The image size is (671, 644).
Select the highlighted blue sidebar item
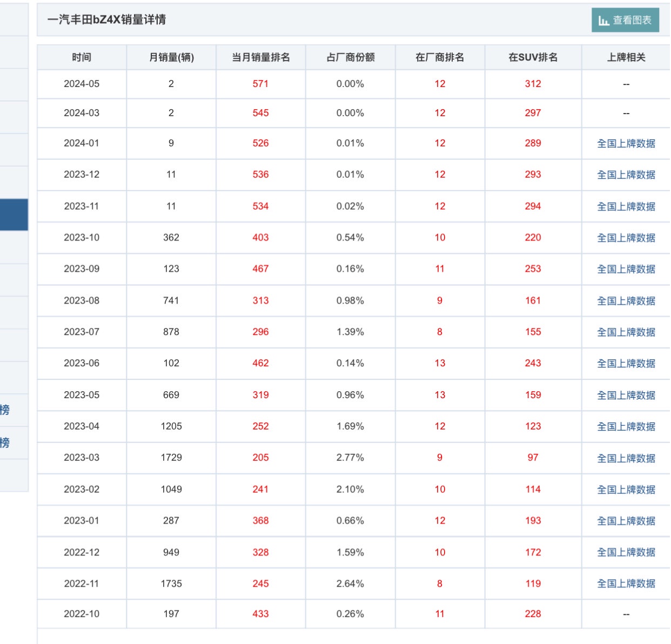point(14,214)
